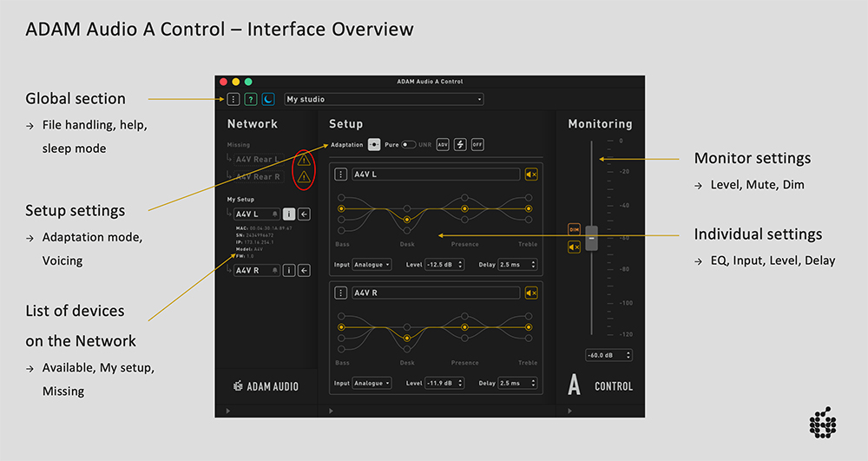Toggle the Pure / UNR voicing switch
Viewport: 868px width, 461px height.
click(x=409, y=144)
